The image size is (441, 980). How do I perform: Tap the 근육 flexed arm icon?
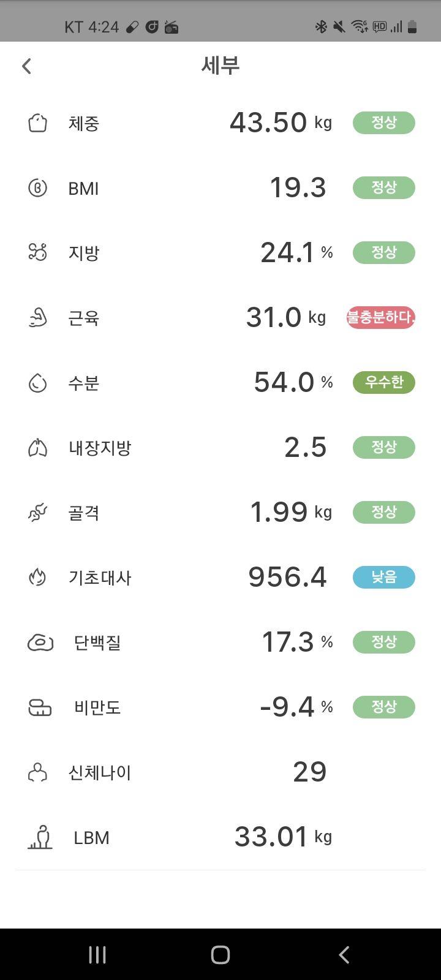click(x=38, y=318)
